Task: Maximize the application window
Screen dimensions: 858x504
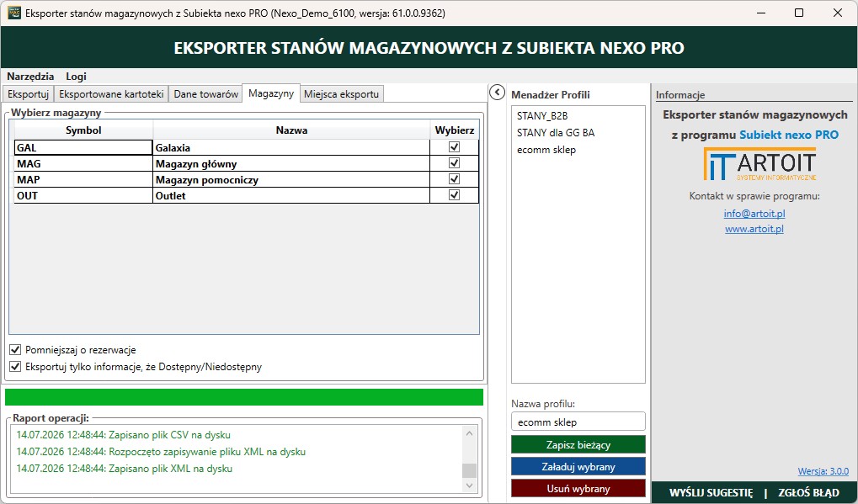Action: (799, 13)
